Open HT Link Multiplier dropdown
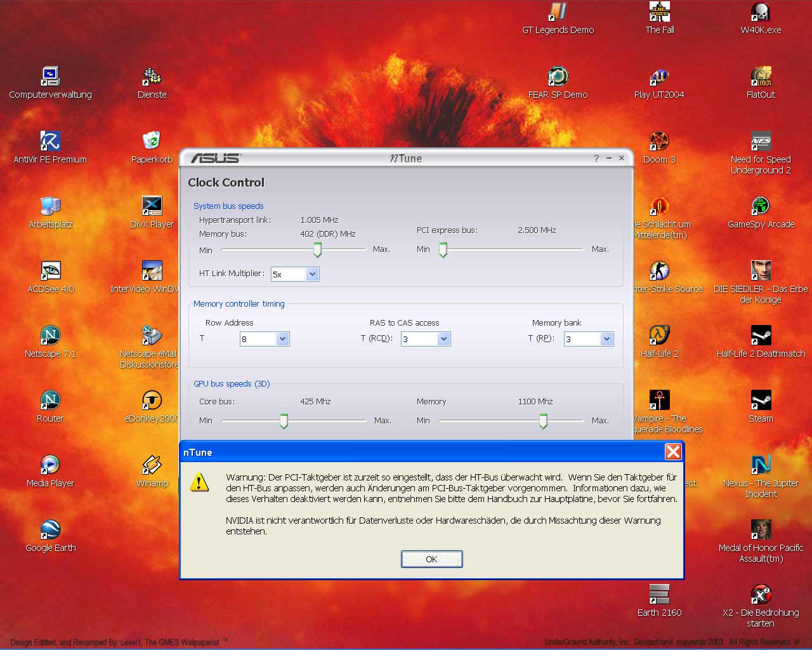 point(312,274)
